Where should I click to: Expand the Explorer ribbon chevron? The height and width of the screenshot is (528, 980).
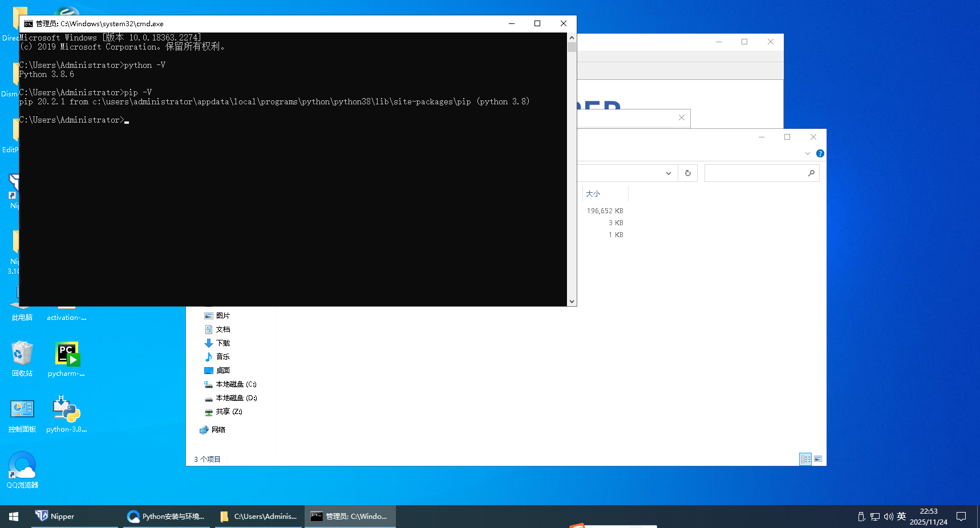point(807,153)
